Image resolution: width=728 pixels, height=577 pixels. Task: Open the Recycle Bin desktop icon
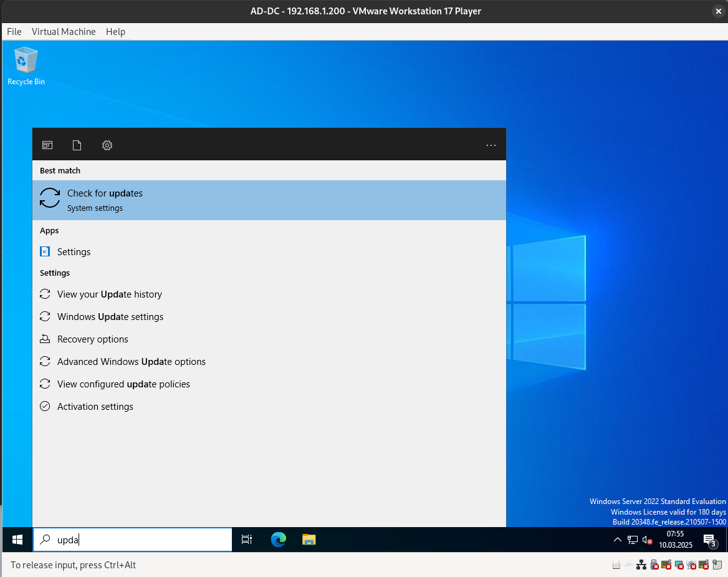point(26,65)
